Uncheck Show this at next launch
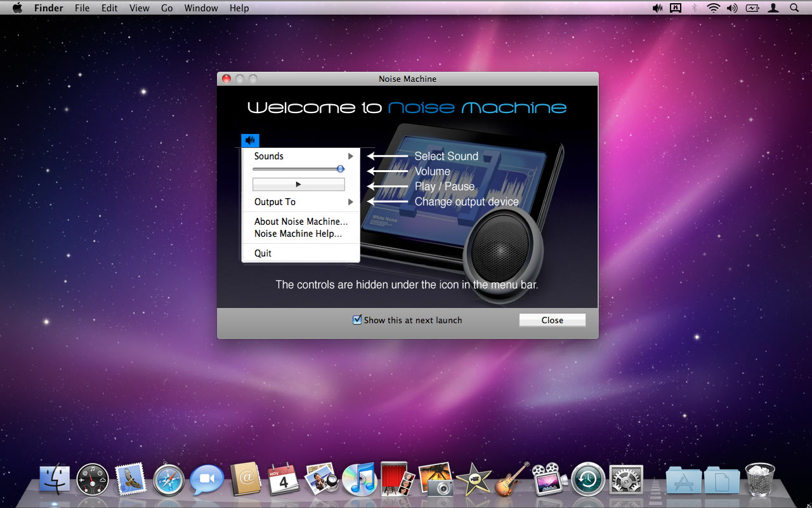Screen dimensions: 812x508 click(x=357, y=320)
